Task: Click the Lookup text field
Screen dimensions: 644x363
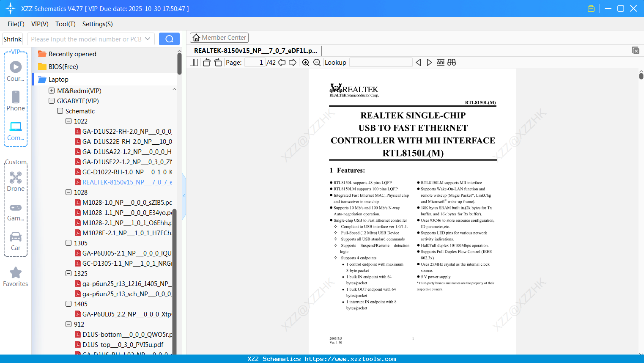Action: coord(381,63)
